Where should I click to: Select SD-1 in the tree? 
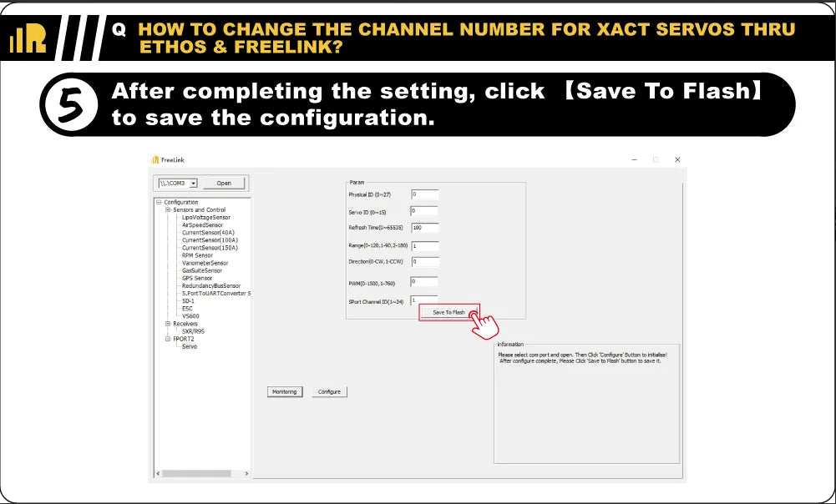tap(188, 301)
